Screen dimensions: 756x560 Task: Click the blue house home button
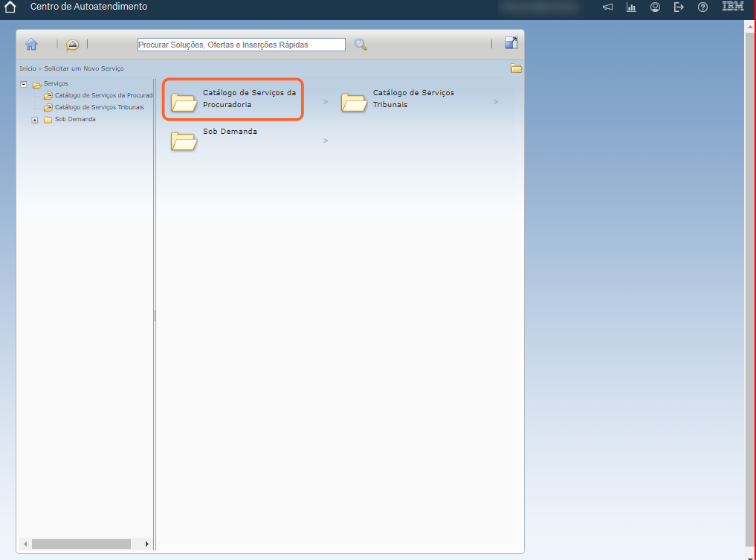coord(31,45)
